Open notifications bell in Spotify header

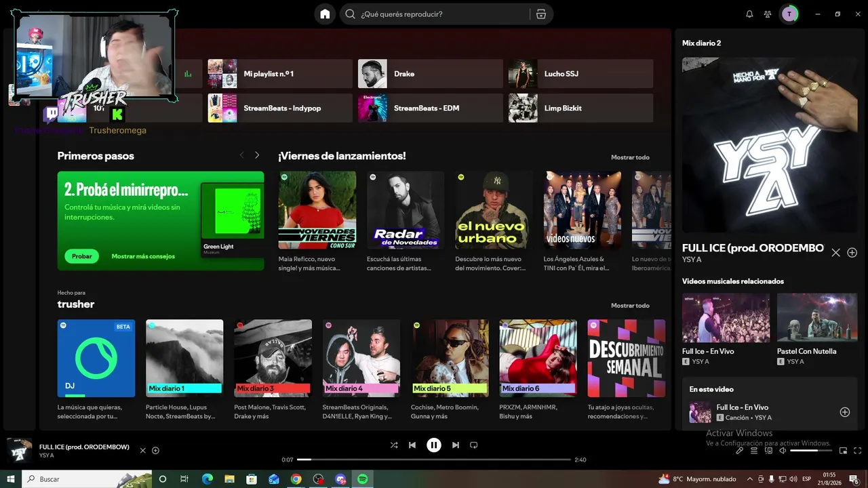click(x=749, y=14)
